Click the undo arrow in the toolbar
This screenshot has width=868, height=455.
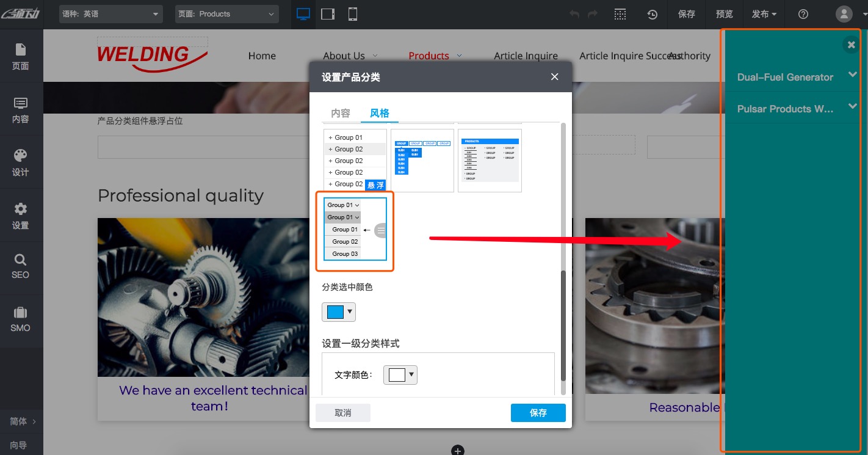(x=573, y=13)
